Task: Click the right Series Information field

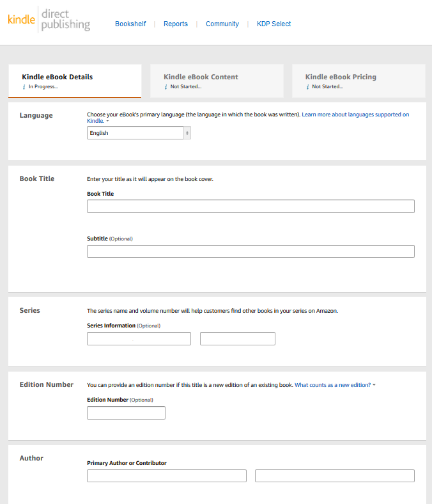Action: [x=237, y=339]
